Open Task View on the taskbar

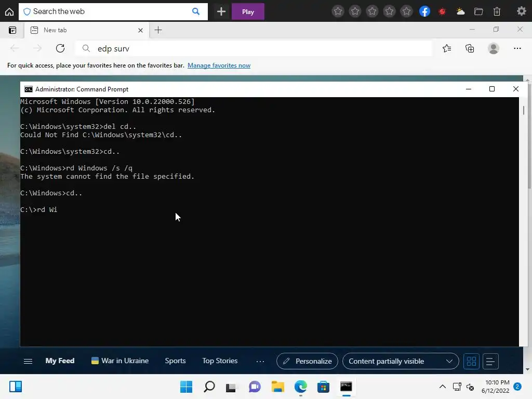click(x=231, y=387)
